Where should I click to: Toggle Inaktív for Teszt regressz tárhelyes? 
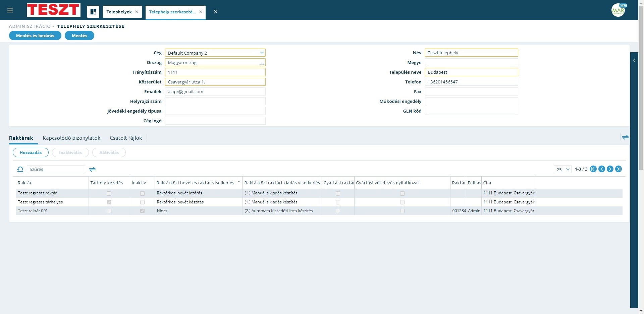(142, 202)
